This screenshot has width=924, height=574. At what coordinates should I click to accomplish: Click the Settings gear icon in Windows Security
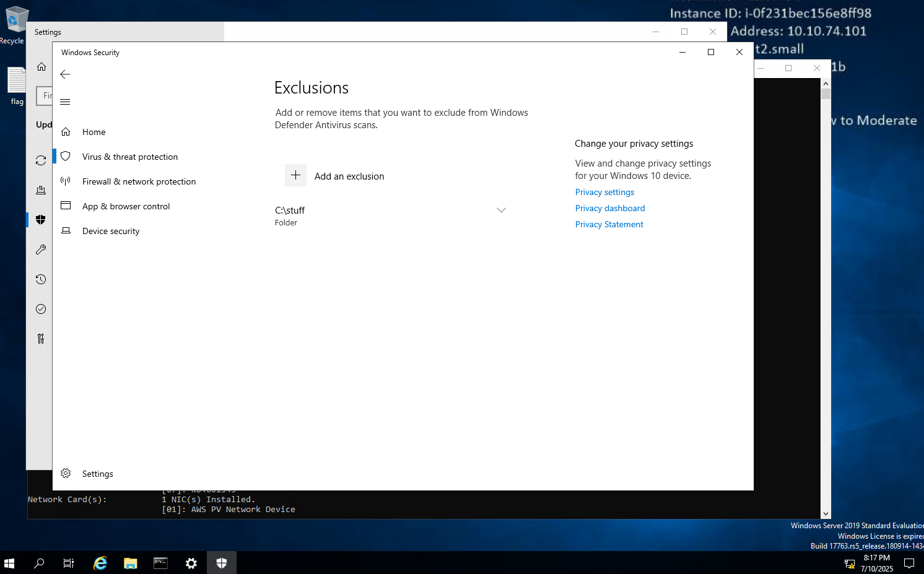coord(66,473)
